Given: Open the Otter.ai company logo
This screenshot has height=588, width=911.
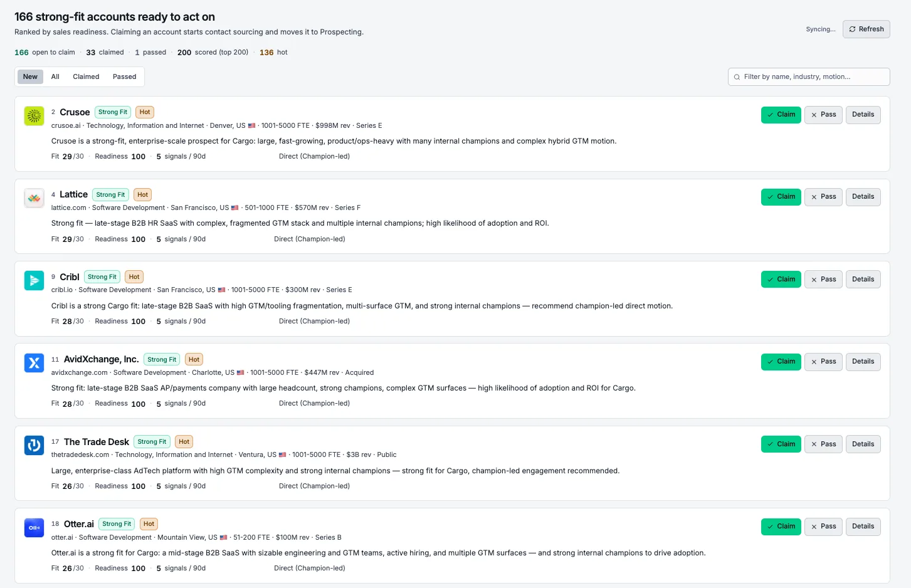Looking at the screenshot, I should (x=34, y=527).
